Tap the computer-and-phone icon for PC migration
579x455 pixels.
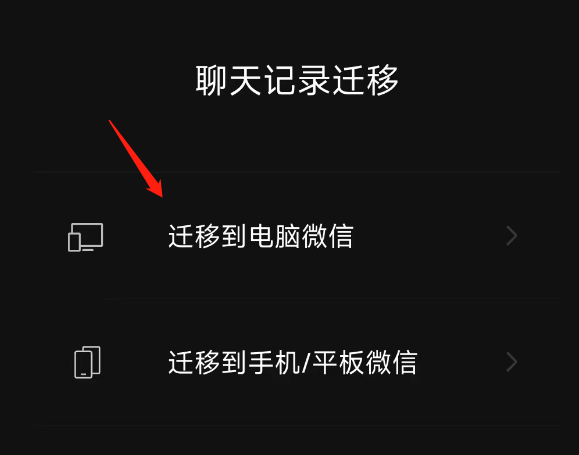click(86, 237)
